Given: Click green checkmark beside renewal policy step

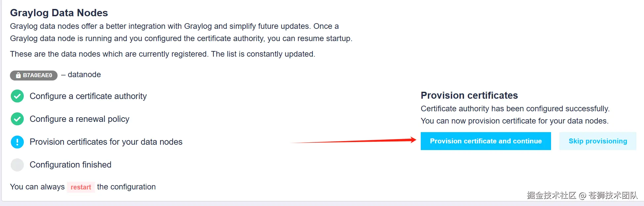Looking at the screenshot, I should click(17, 119).
